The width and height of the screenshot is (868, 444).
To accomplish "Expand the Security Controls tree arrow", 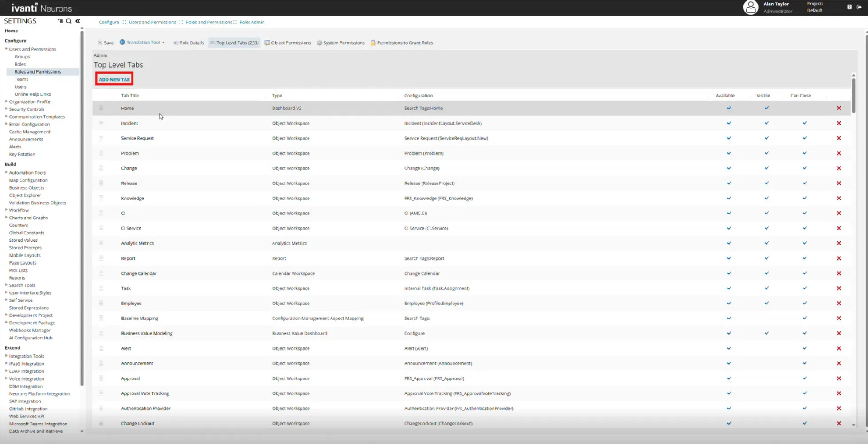I will (x=6, y=109).
